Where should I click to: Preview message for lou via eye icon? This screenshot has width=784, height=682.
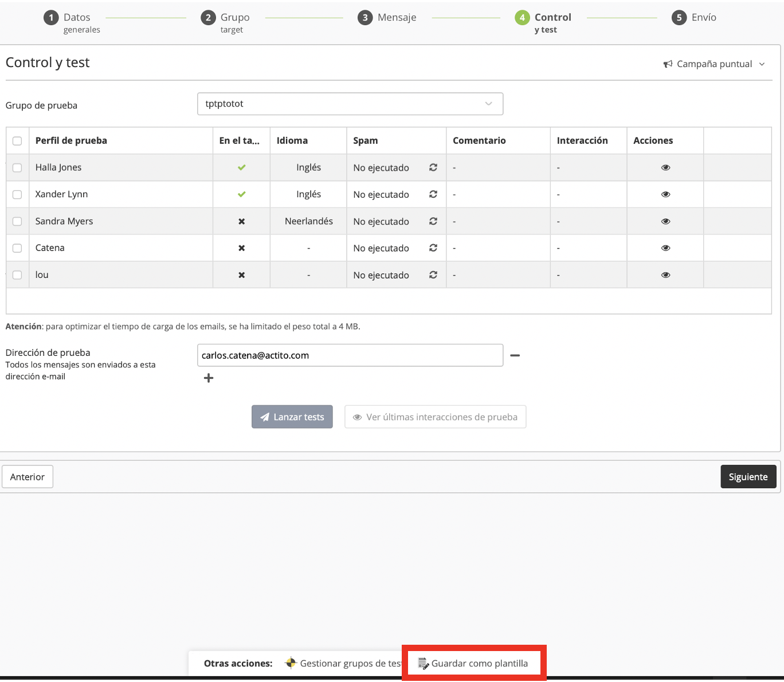[665, 275]
